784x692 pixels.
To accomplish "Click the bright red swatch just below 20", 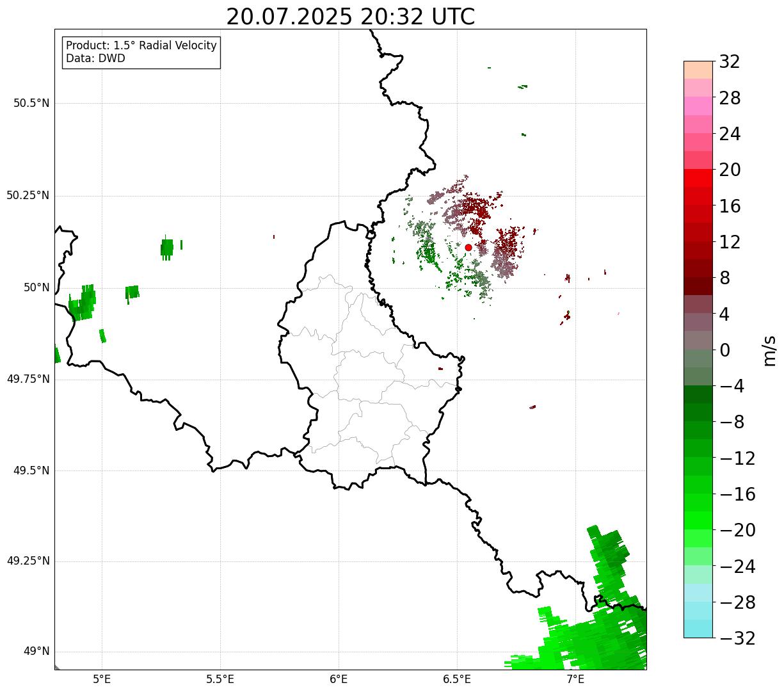I will point(698,178).
